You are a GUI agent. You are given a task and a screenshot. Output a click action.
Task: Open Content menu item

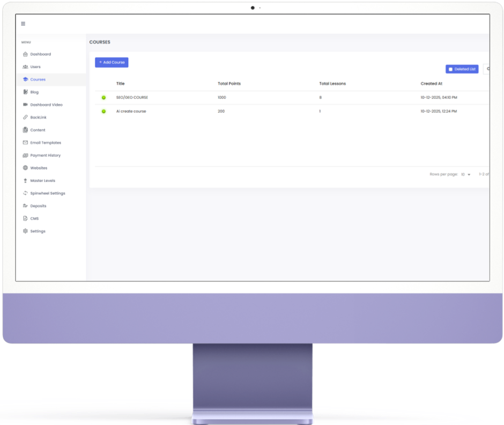click(x=51, y=130)
